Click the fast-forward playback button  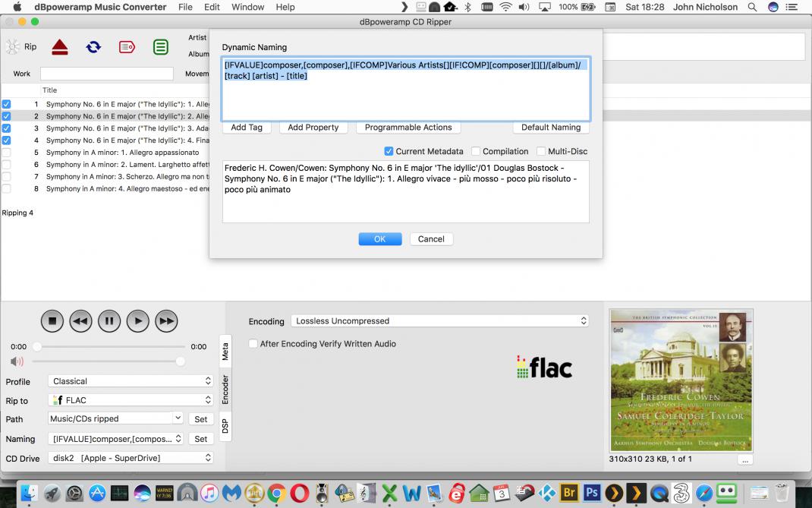pyautogui.click(x=166, y=321)
